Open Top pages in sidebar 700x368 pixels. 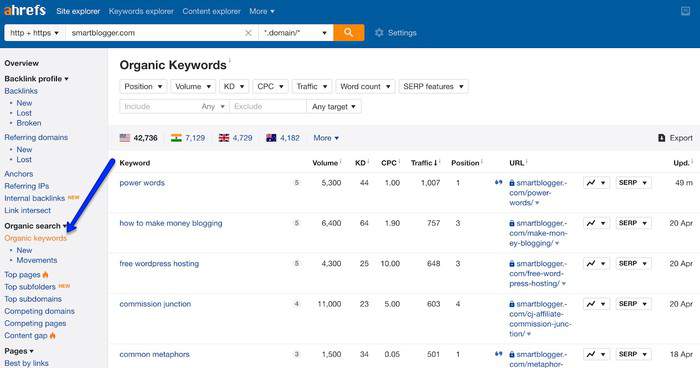pos(22,275)
